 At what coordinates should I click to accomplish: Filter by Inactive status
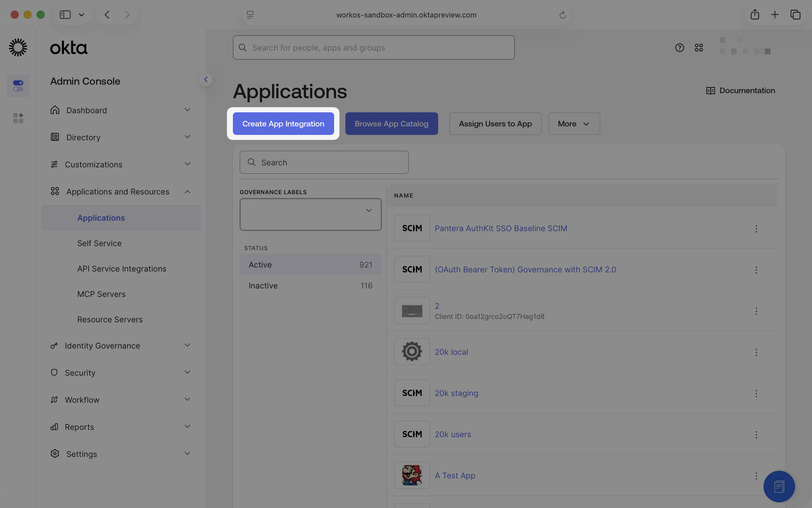[310, 286]
